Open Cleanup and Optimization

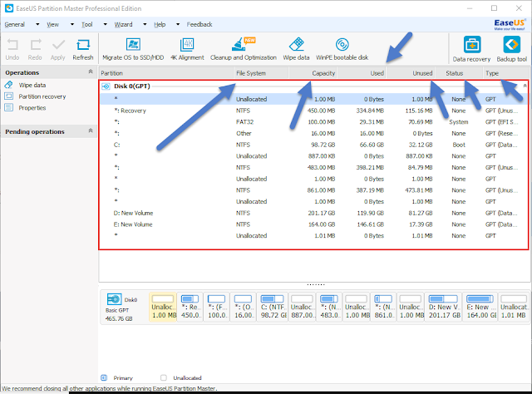[244, 49]
